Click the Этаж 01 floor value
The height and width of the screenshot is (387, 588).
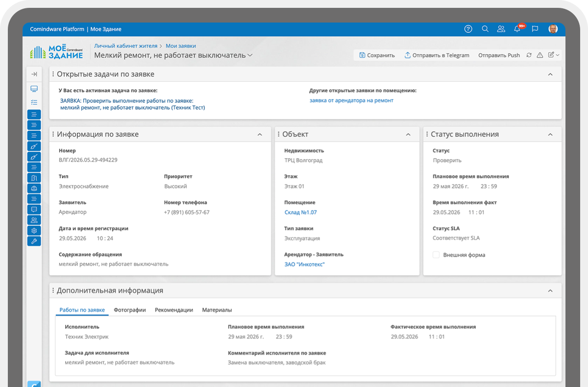[294, 186]
